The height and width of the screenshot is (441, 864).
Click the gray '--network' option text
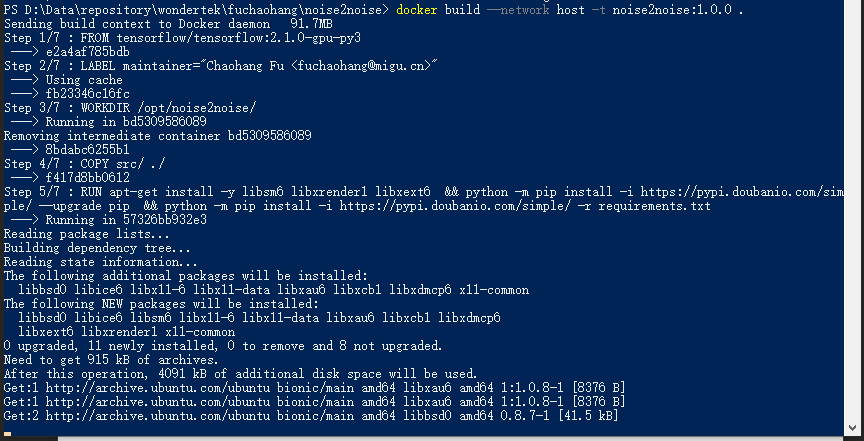click(x=518, y=10)
